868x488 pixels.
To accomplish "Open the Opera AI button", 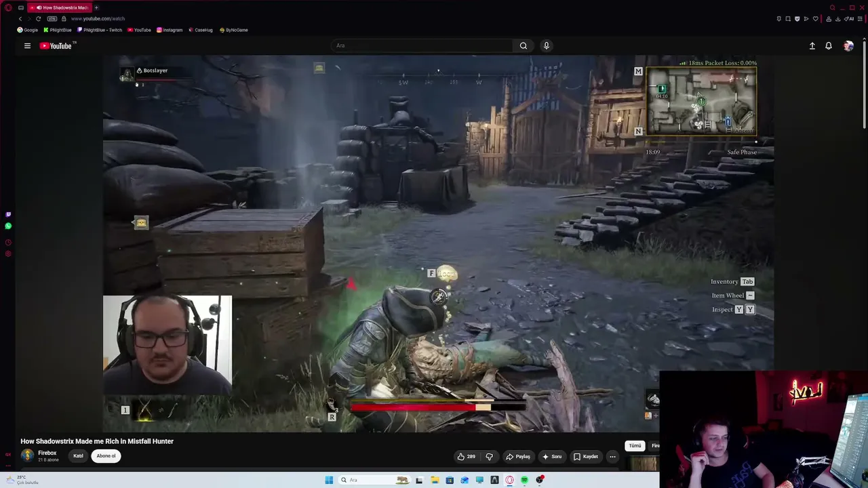I will click(x=850, y=19).
